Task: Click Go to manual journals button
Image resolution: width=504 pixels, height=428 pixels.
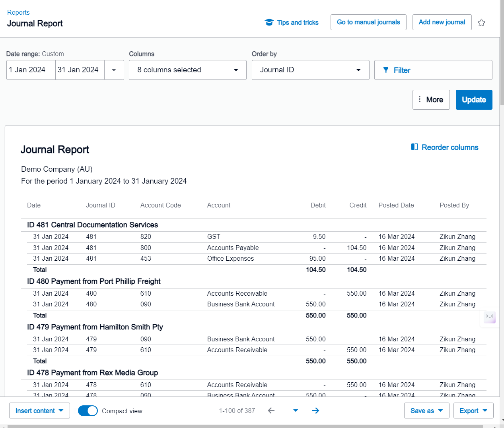Action: pyautogui.click(x=368, y=22)
